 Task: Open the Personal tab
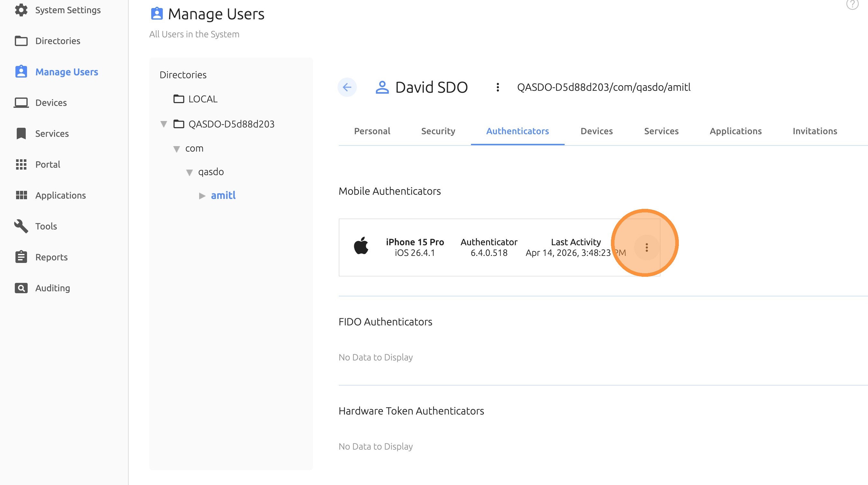pos(372,131)
